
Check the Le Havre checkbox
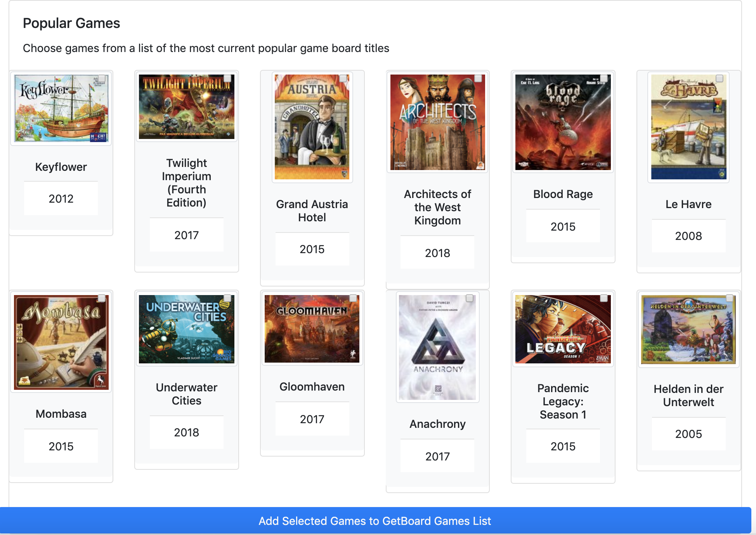click(720, 78)
